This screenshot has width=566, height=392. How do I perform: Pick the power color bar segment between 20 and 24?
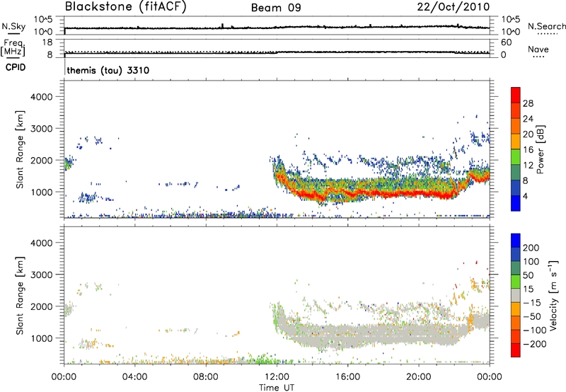pos(516,126)
